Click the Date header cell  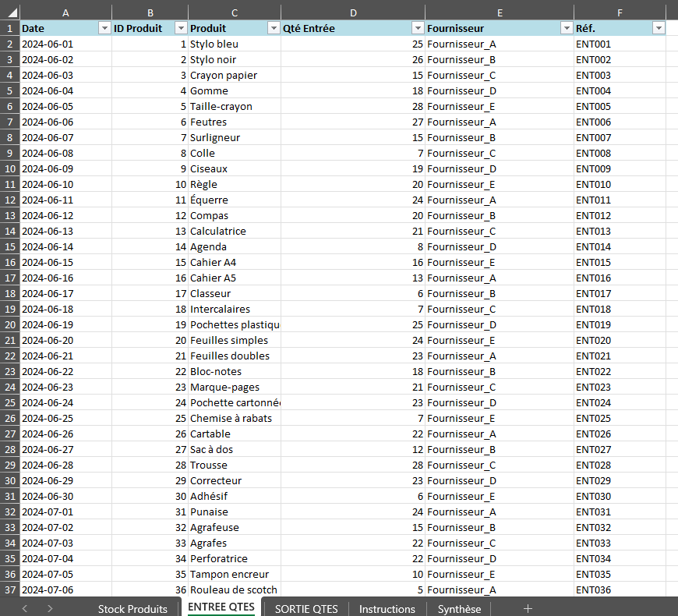pos(65,29)
